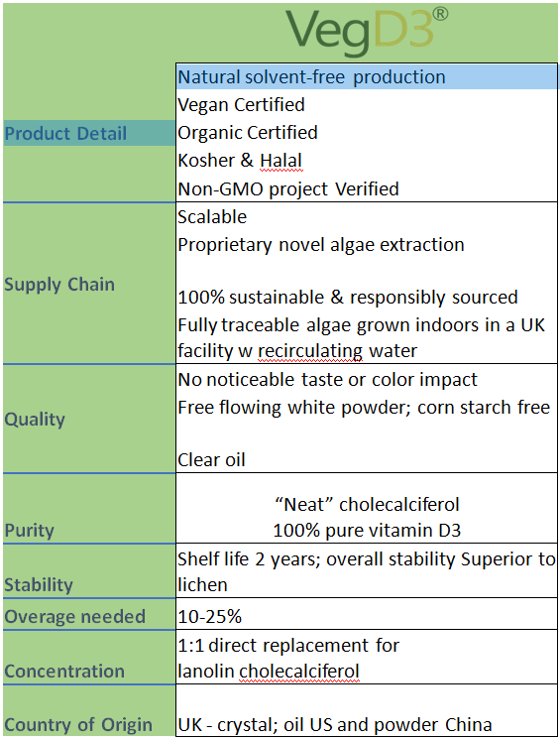The width and height of the screenshot is (560, 739).
Task: Select the 100% pure vitamin D3 cell
Action: (x=367, y=531)
